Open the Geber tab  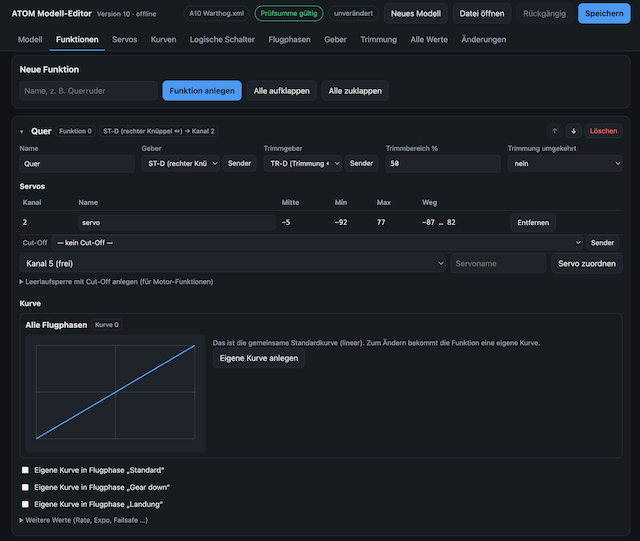pyautogui.click(x=335, y=40)
